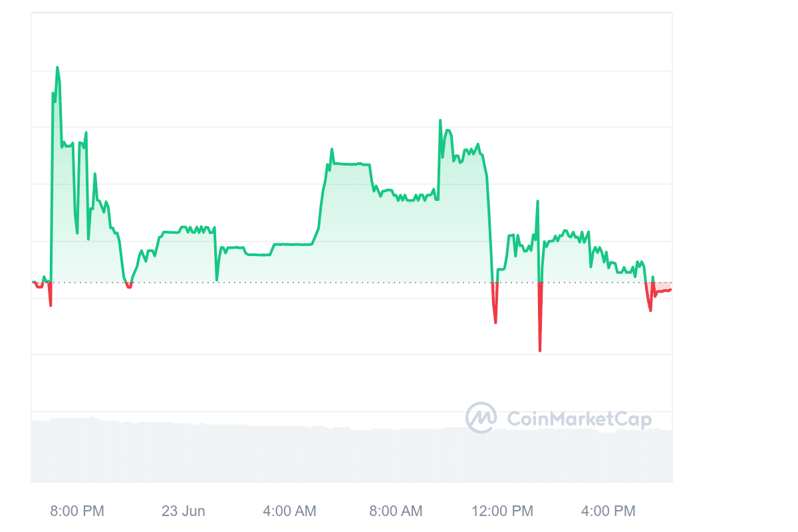This screenshot has width=798, height=532.
Task: Click the small red dip after 8:00 PM
Action: (129, 287)
